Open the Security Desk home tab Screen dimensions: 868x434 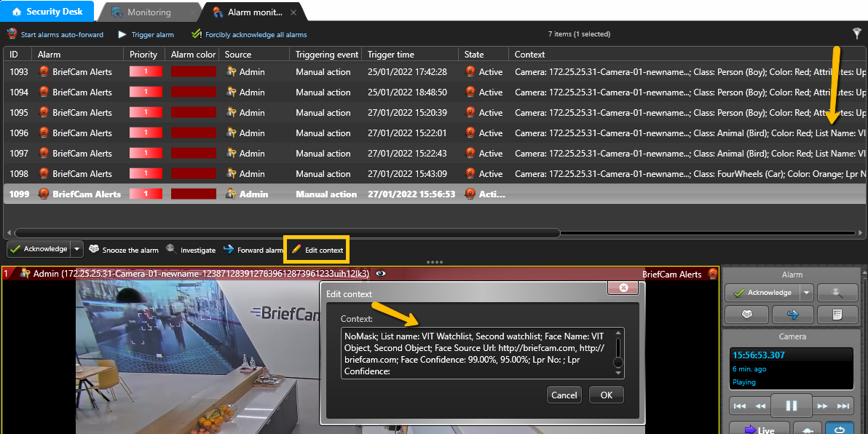pos(47,11)
